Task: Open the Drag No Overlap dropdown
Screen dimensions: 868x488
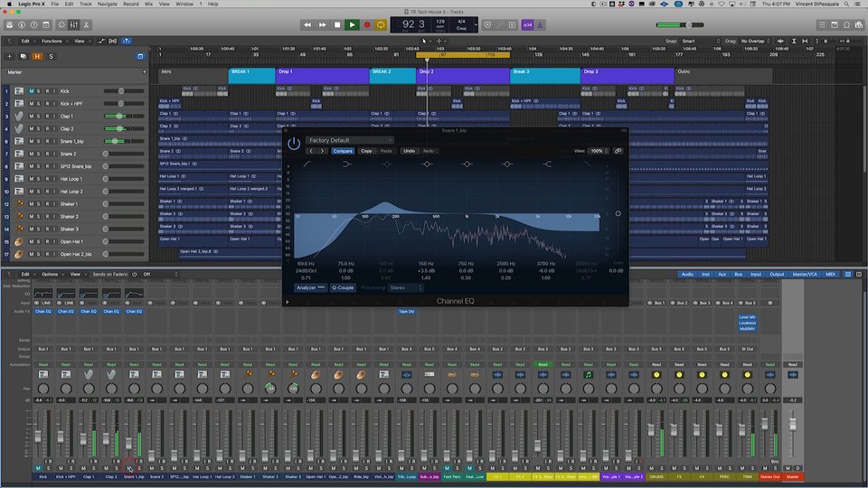Action: pyautogui.click(x=755, y=41)
